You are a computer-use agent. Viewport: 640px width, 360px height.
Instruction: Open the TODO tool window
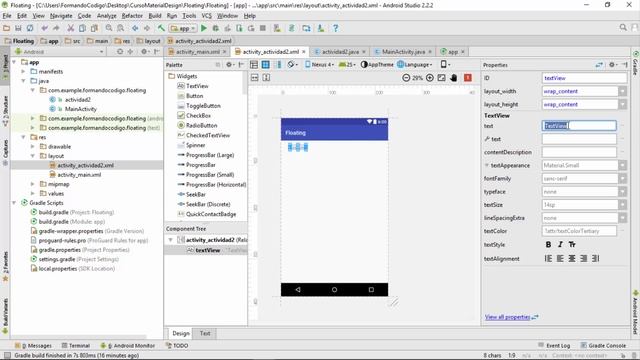pos(177,345)
